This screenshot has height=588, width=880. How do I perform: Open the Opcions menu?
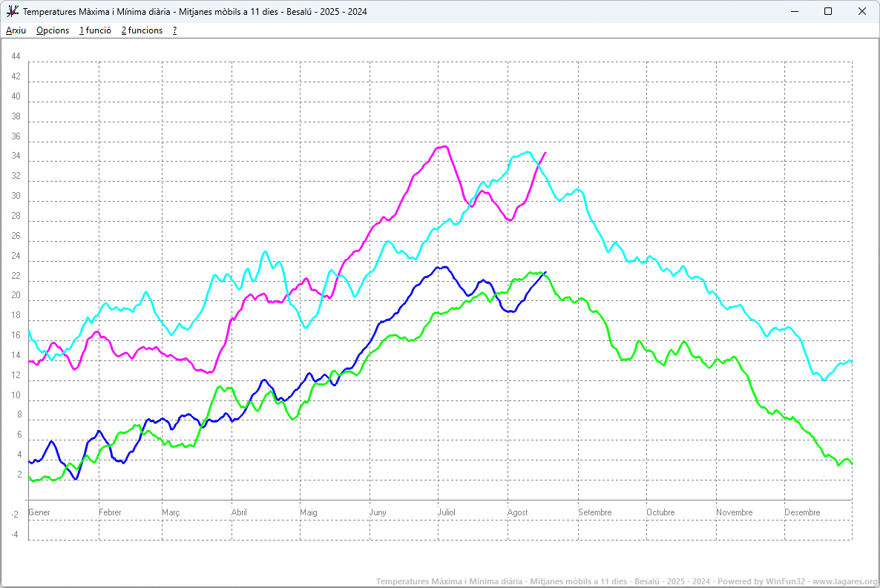click(x=53, y=30)
